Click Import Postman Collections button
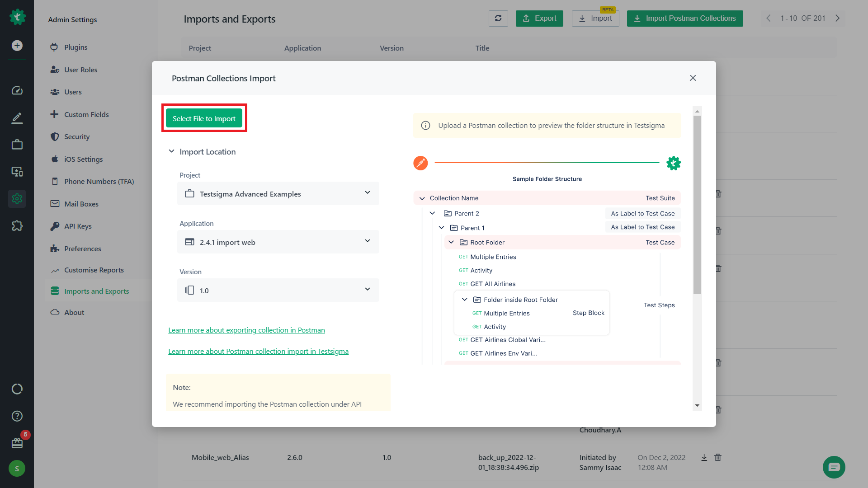 click(x=685, y=19)
